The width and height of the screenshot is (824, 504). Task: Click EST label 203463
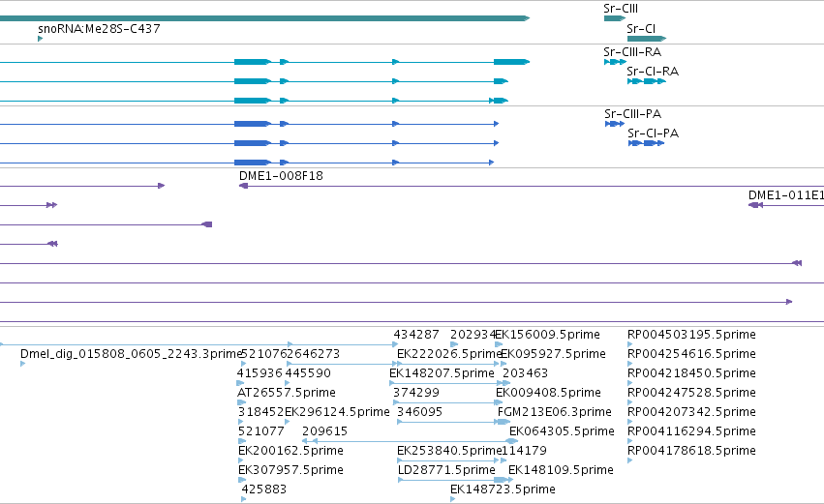click(526, 373)
